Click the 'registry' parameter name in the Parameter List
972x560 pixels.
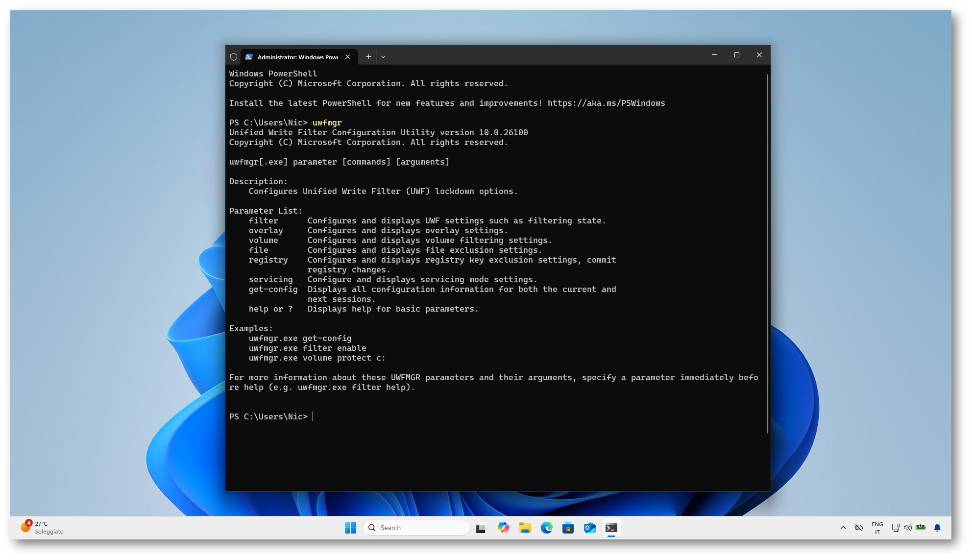tap(268, 260)
